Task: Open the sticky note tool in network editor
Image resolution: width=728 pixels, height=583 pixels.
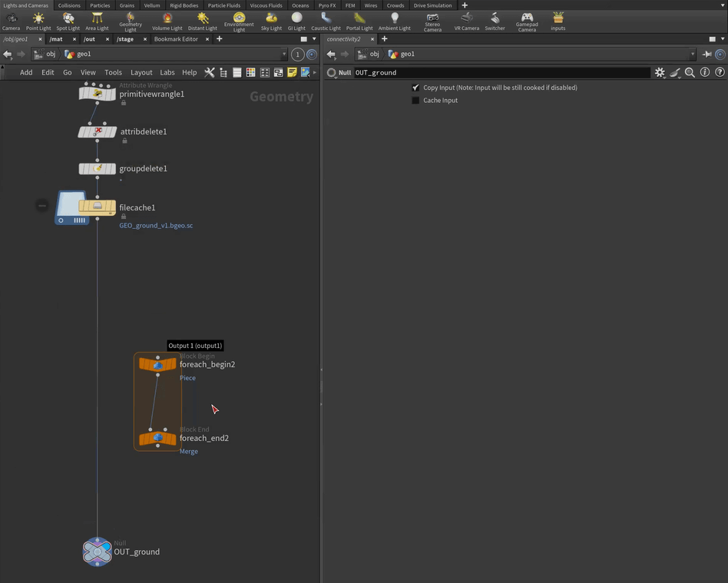Action: [x=292, y=72]
